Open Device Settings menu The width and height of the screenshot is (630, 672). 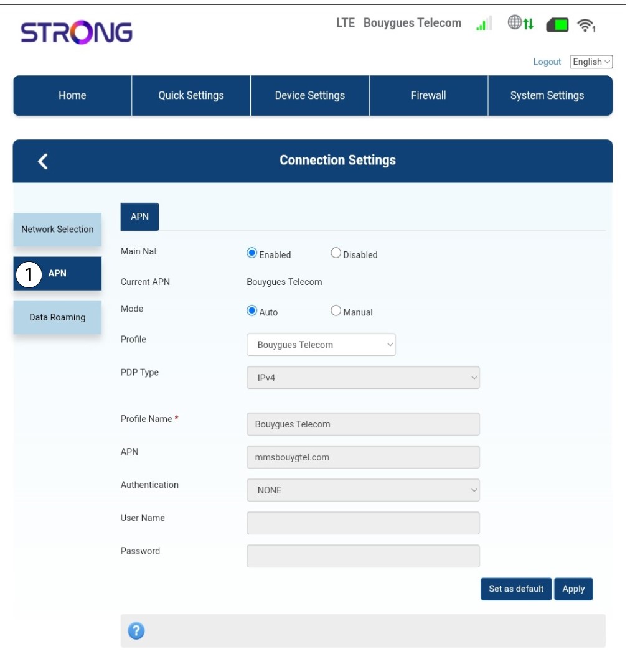(310, 96)
